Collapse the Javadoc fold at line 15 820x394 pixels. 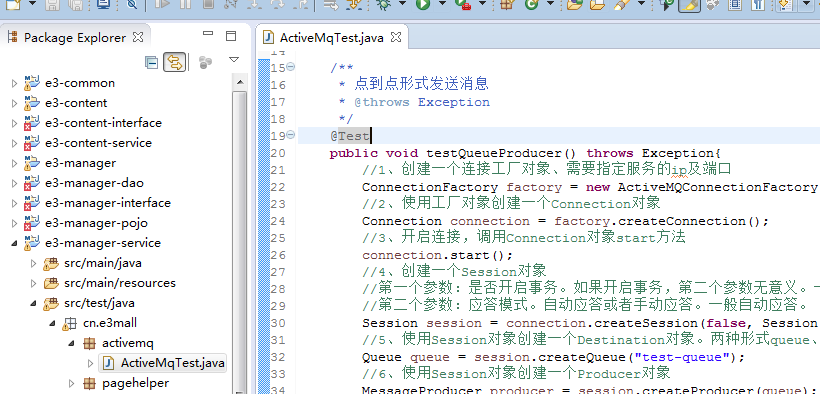[x=291, y=67]
